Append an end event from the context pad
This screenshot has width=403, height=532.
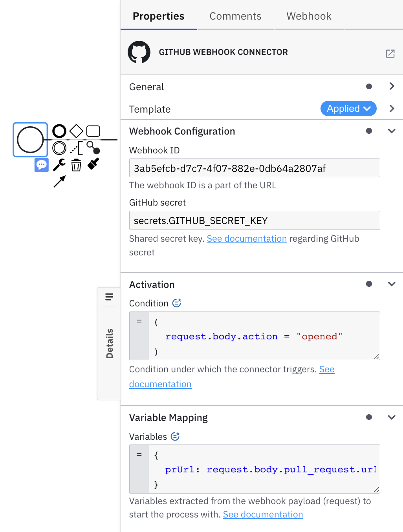click(x=59, y=131)
